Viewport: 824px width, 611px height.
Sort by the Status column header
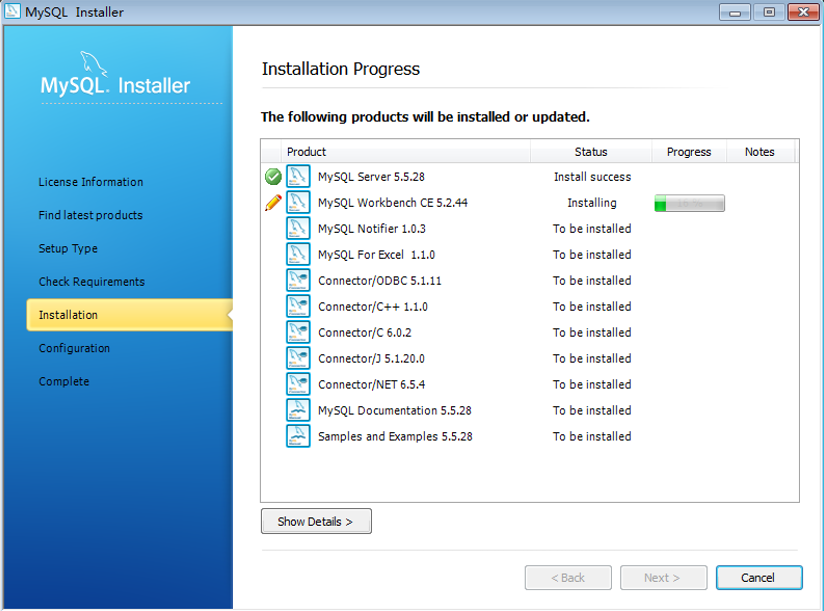tap(591, 152)
